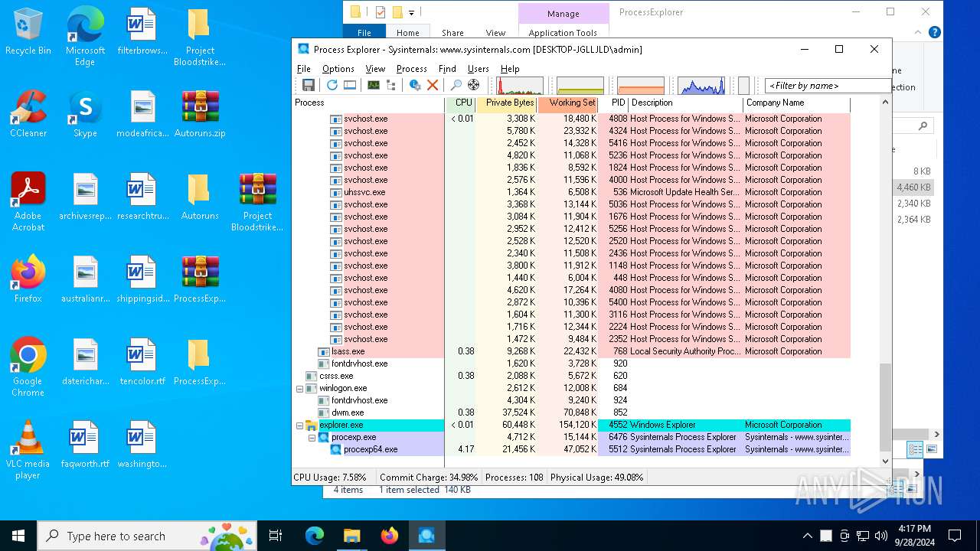Select the Autoruns.zip archive on desktop
980x551 pixels.
point(200,114)
